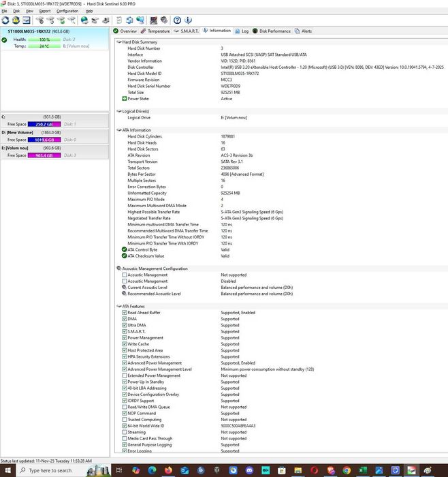Toggle Media Card Pass Through checkbox
Screen dimensions: 448x477
point(125,438)
